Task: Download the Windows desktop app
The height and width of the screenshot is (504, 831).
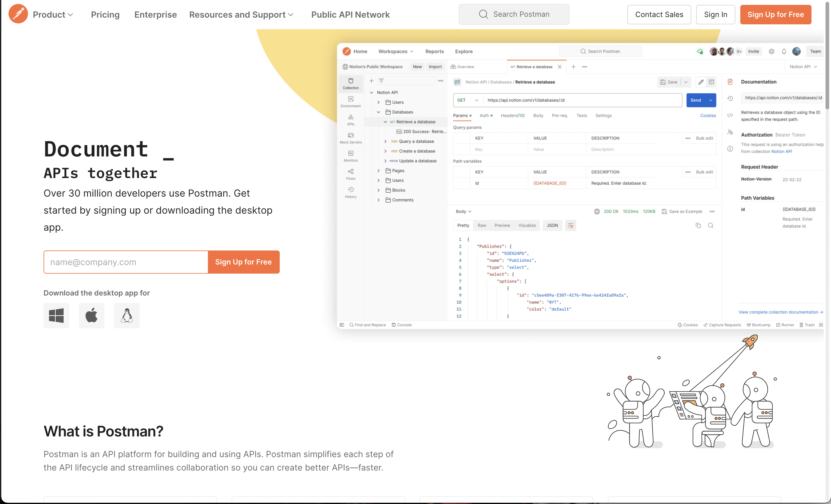Action: point(56,316)
